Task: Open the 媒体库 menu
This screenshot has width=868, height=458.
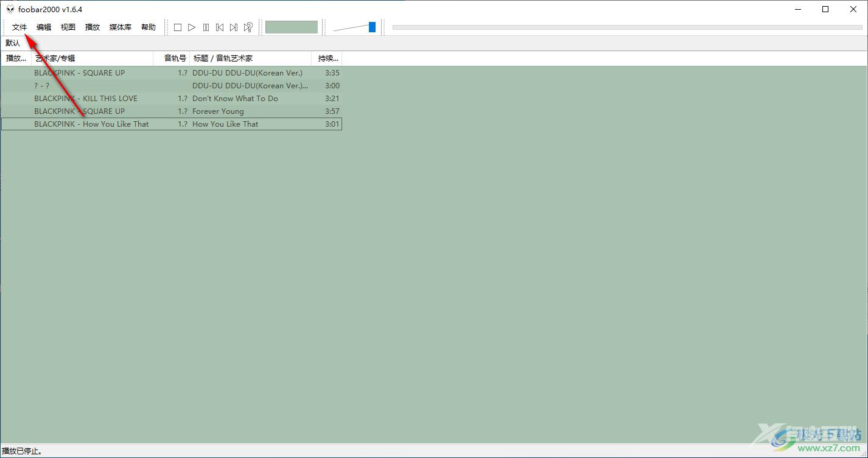Action: click(x=121, y=27)
